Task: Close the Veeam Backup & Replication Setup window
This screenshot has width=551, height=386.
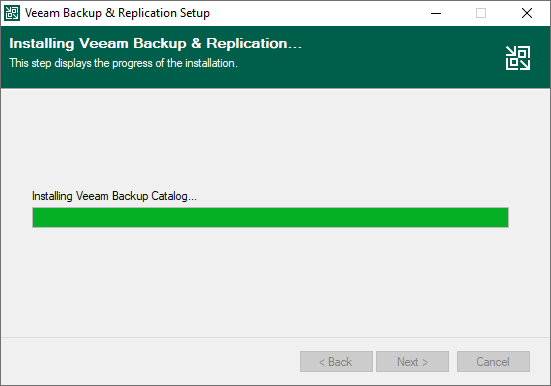Action: pos(526,13)
